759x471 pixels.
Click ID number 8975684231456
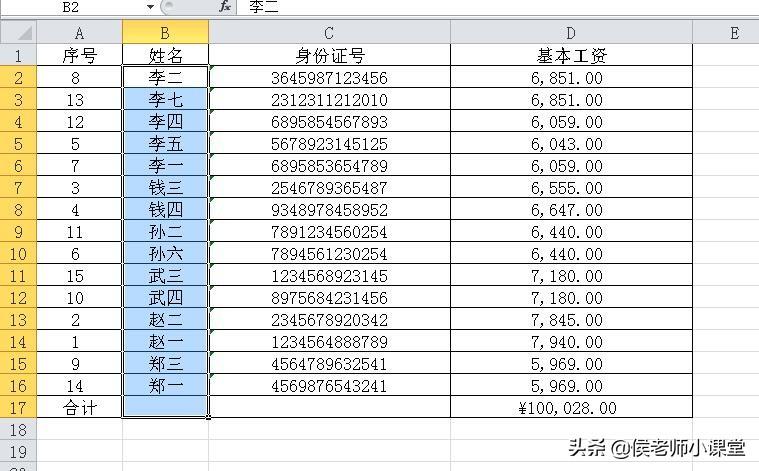(329, 298)
